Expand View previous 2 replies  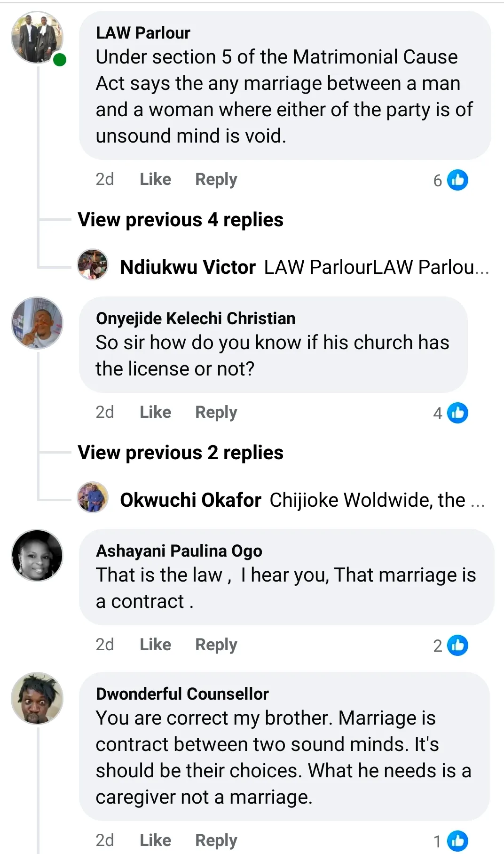click(x=181, y=453)
